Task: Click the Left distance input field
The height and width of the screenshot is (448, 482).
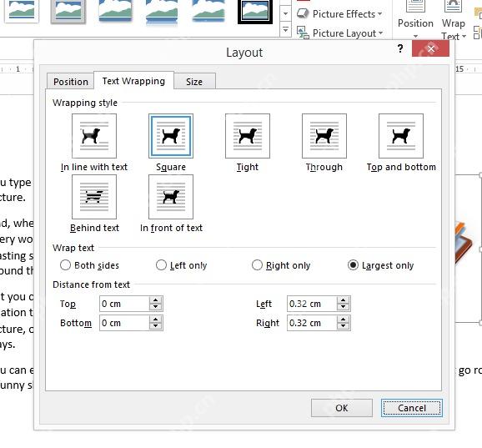Action: click(313, 304)
